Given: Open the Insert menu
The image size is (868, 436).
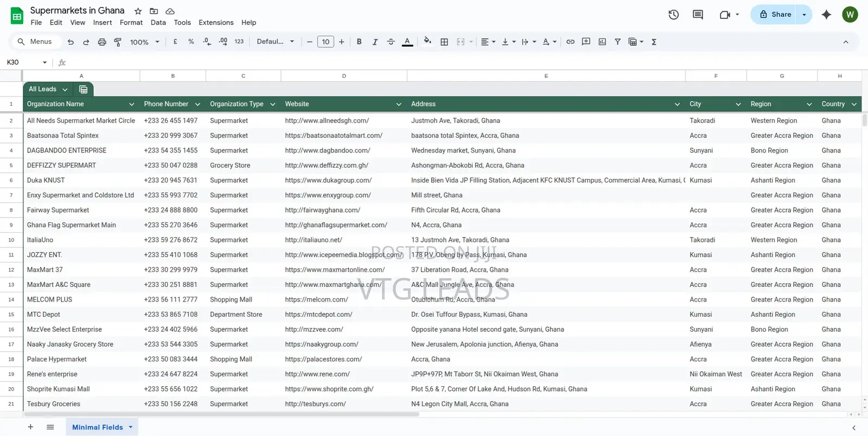Looking at the screenshot, I should click(x=103, y=23).
